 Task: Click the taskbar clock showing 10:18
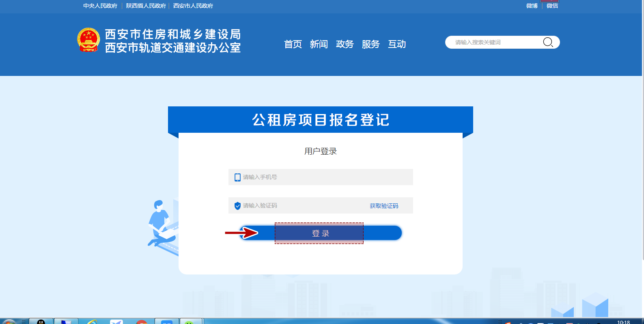point(623,322)
